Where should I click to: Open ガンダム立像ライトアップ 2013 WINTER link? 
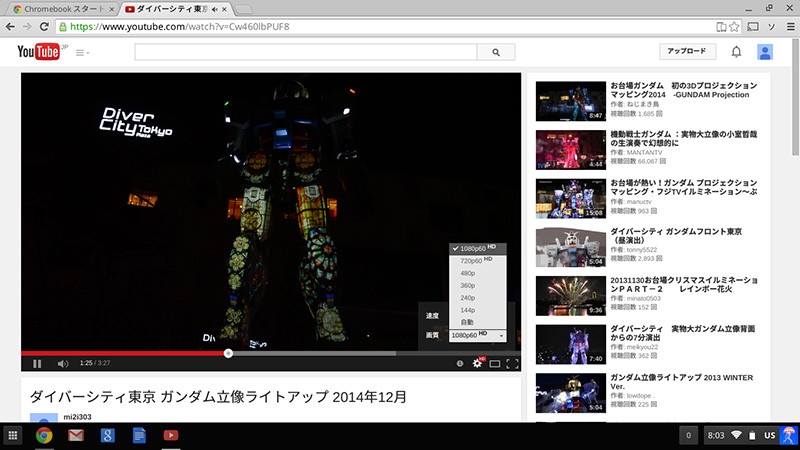[x=682, y=382]
